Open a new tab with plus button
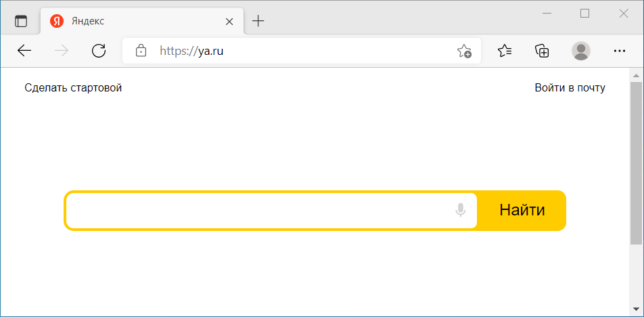The height and width of the screenshot is (317, 644). click(x=258, y=21)
